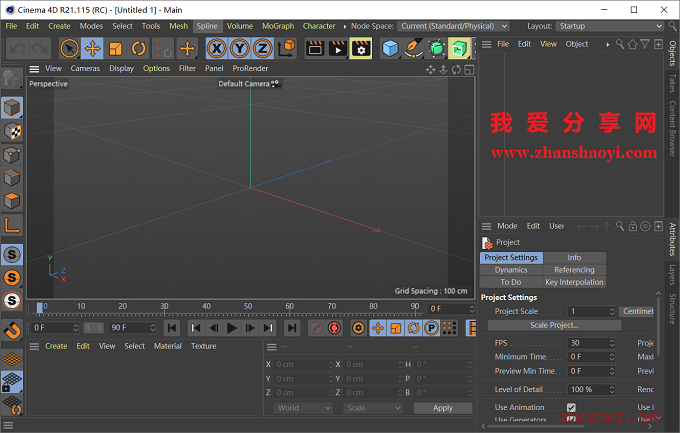Viewport: 680px width, 433px height.
Task: Open the Attributes Mode menu
Action: 507,226
